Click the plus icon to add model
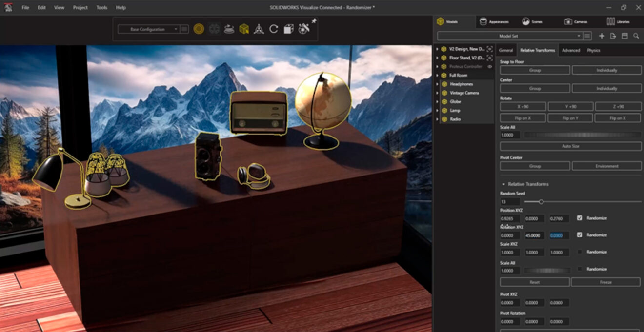The width and height of the screenshot is (644, 332). tap(602, 36)
